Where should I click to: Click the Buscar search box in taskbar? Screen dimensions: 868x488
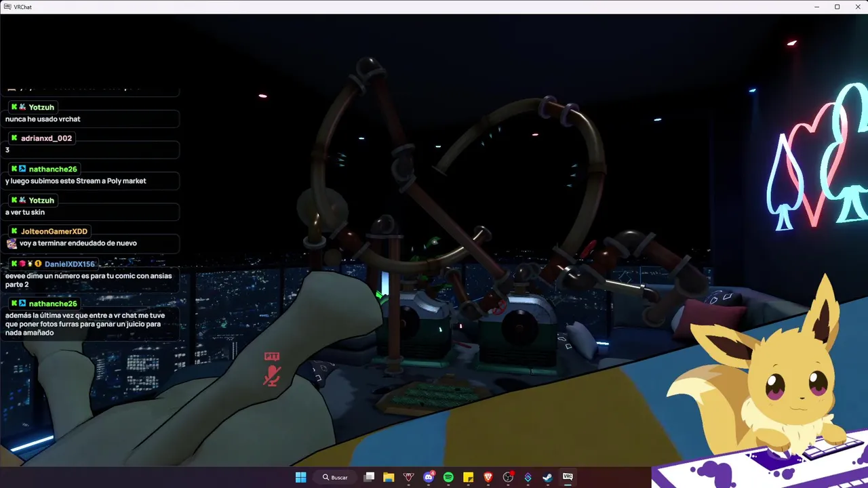pyautogui.click(x=336, y=477)
